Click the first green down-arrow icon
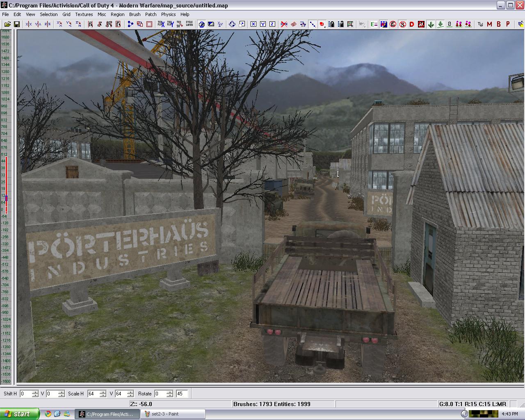This screenshot has height=420, width=525. click(431, 24)
